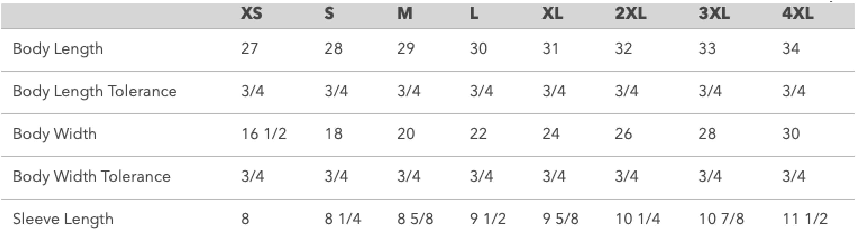Screen dimensions: 868x240
Task: Click body length value 27 for XS
Action: coord(249,49)
